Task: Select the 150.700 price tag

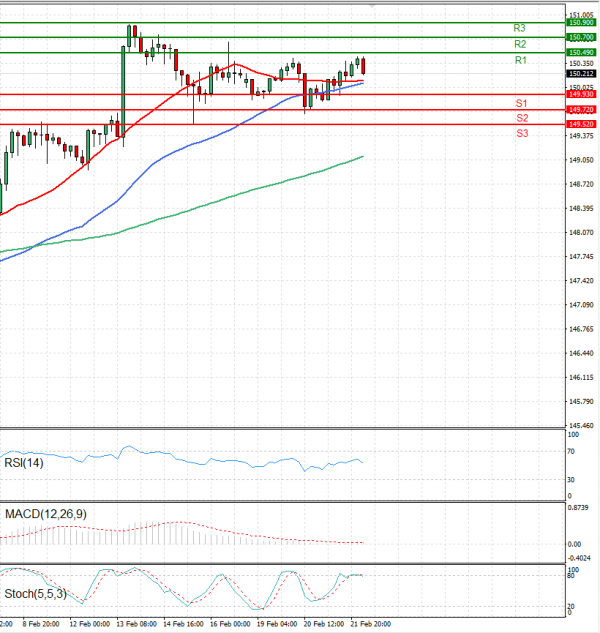Action: click(581, 38)
